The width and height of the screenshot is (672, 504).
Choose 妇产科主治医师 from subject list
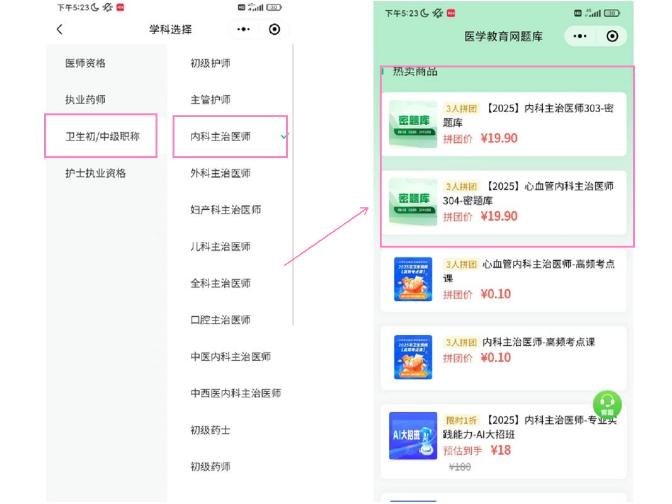pyautogui.click(x=225, y=210)
